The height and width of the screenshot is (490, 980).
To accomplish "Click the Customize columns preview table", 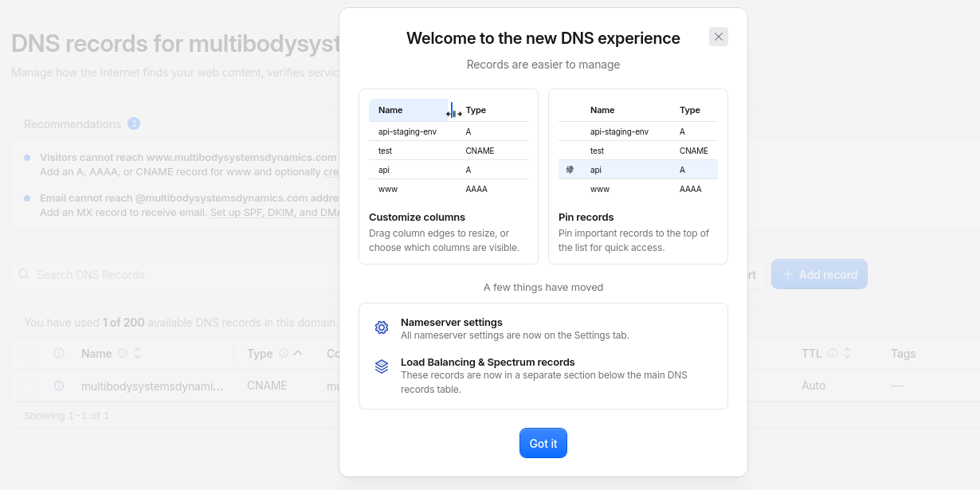I will [449, 149].
